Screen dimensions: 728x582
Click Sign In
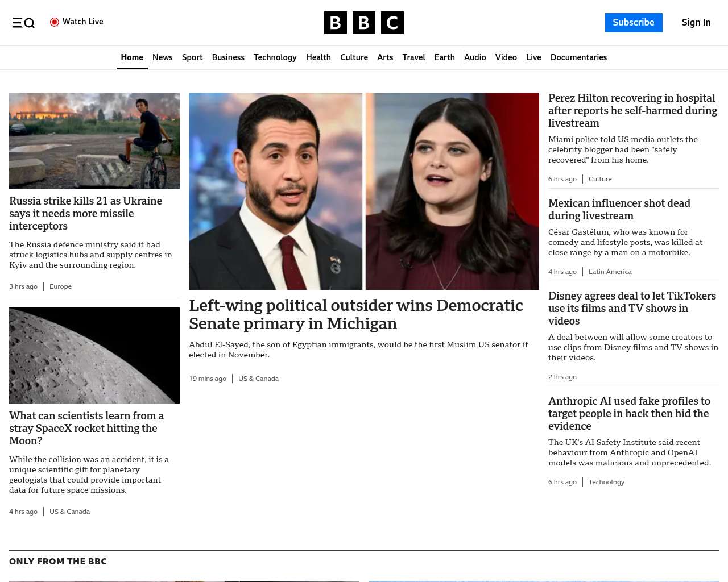pos(696,23)
